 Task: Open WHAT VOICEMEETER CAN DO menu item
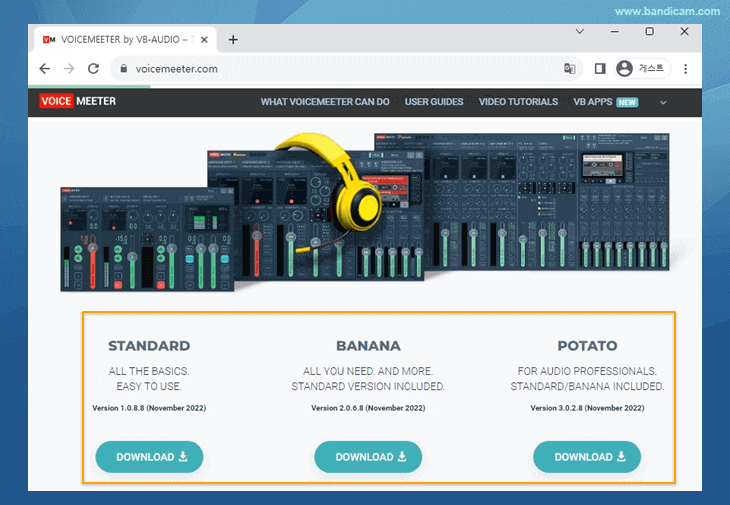(325, 101)
